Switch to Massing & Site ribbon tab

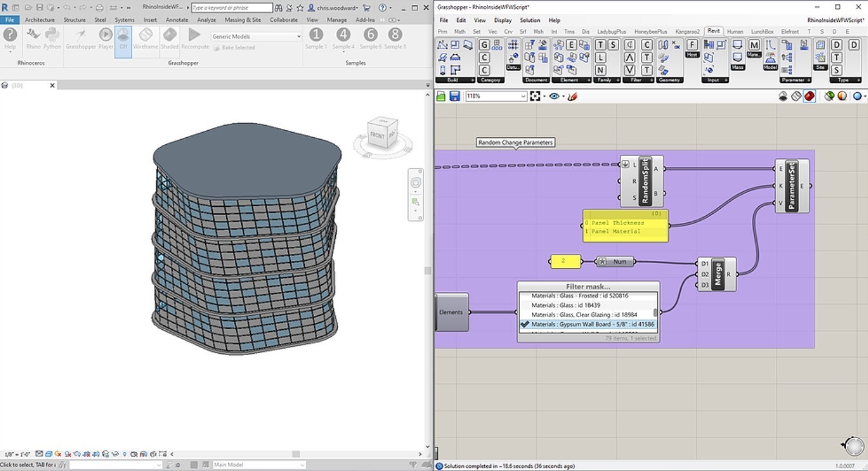pyautogui.click(x=242, y=20)
